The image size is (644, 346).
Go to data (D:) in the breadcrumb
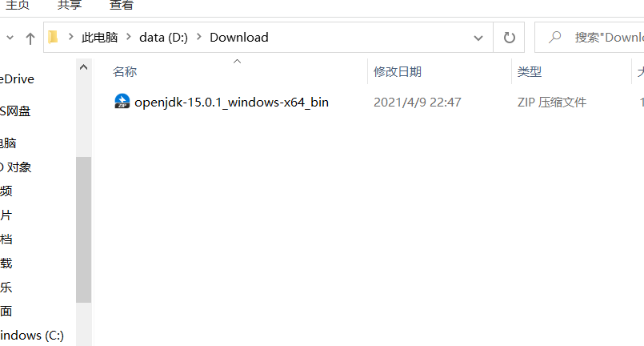[x=163, y=38]
